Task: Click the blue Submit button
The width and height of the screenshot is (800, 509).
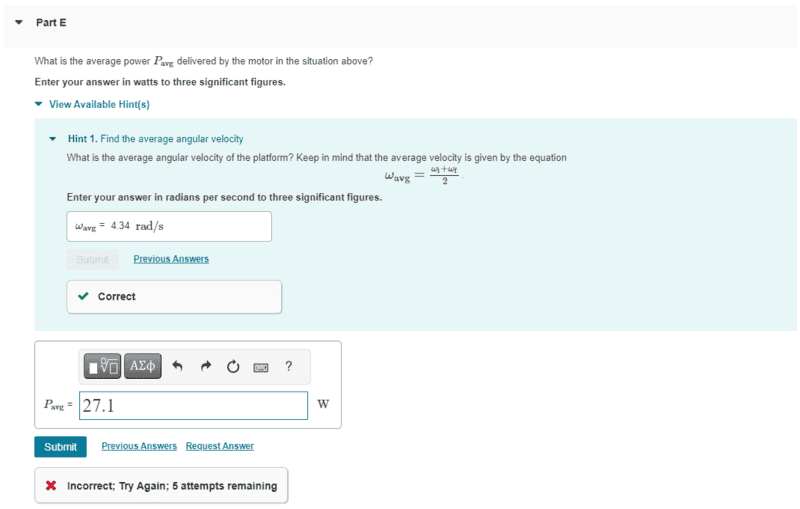Action: (x=60, y=446)
